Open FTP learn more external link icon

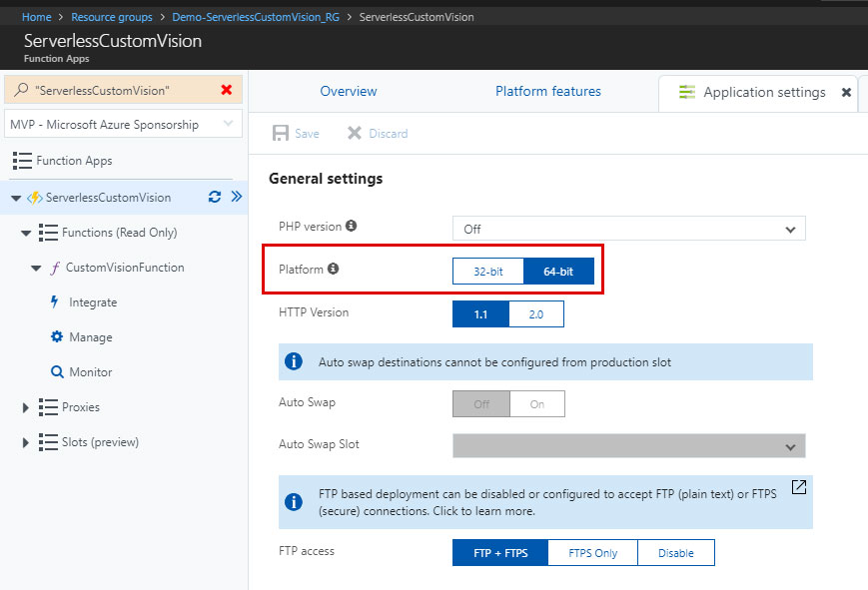coord(799,487)
